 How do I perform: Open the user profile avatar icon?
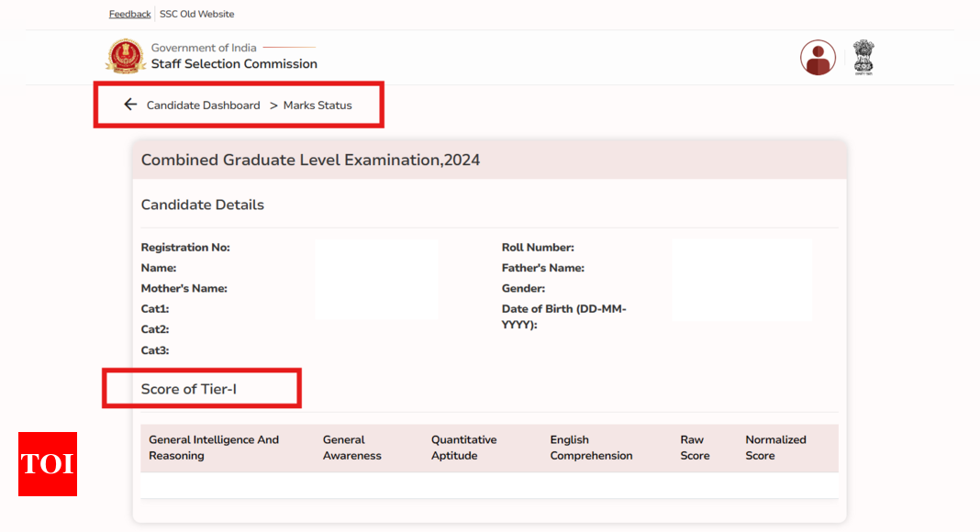818,58
